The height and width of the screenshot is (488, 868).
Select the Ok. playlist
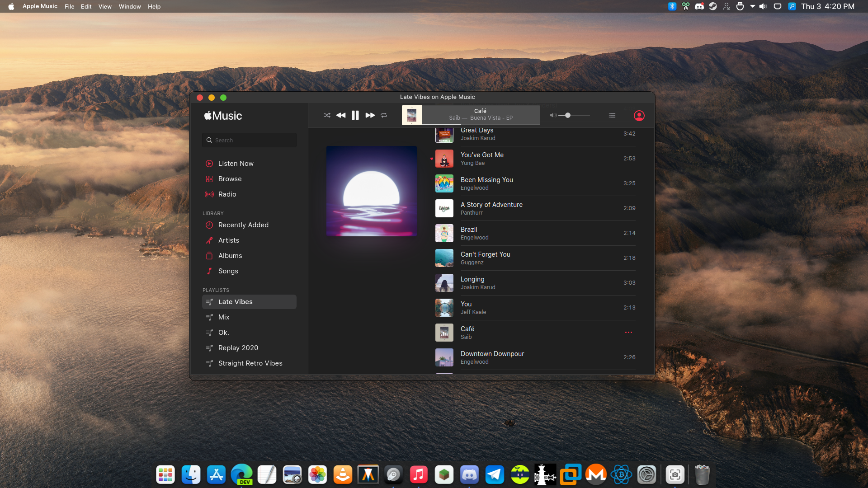(x=249, y=333)
